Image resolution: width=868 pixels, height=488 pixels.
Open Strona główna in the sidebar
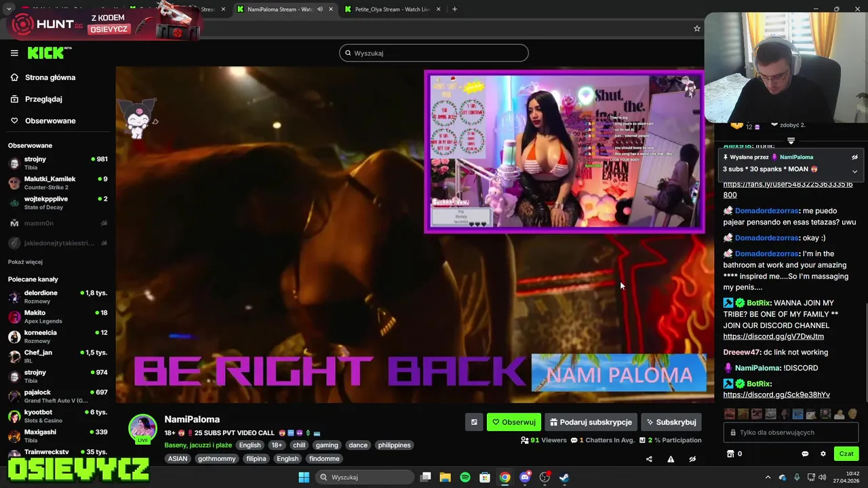pos(50,77)
